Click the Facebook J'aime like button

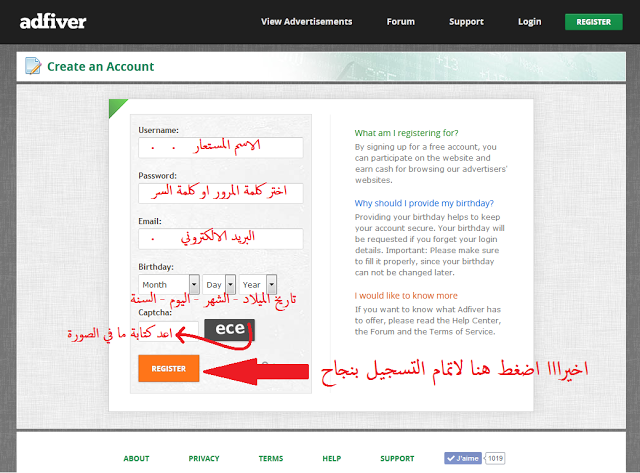tap(463, 458)
